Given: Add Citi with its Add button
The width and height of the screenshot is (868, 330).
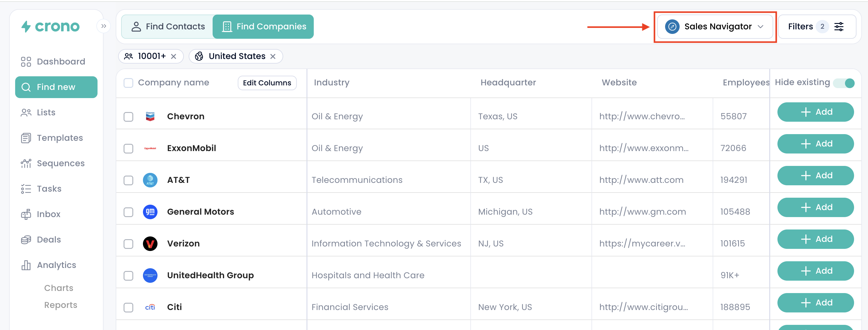Looking at the screenshot, I should [815, 303].
